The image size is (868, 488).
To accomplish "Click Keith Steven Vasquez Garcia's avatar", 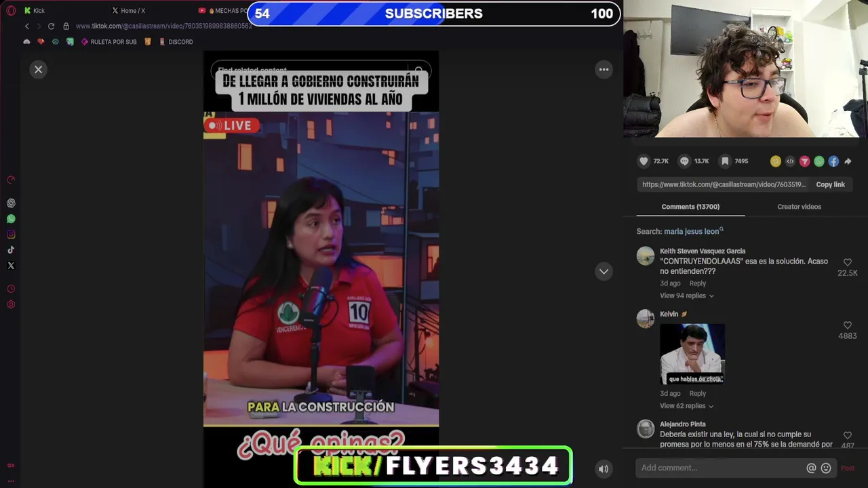I will [x=646, y=256].
